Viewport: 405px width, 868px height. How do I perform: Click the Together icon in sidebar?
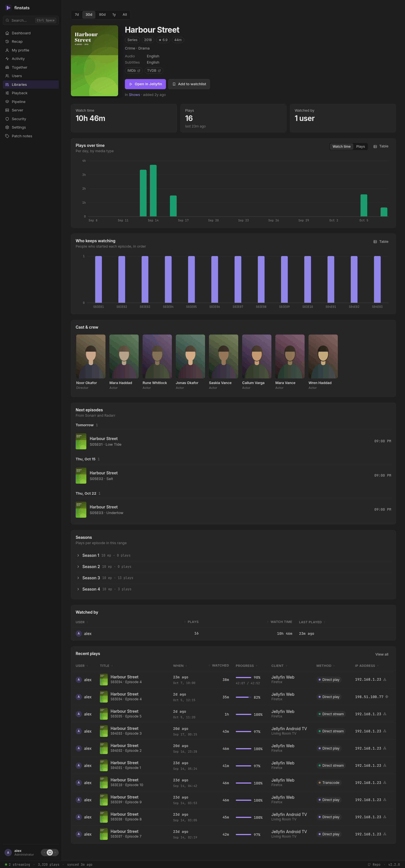[7, 68]
